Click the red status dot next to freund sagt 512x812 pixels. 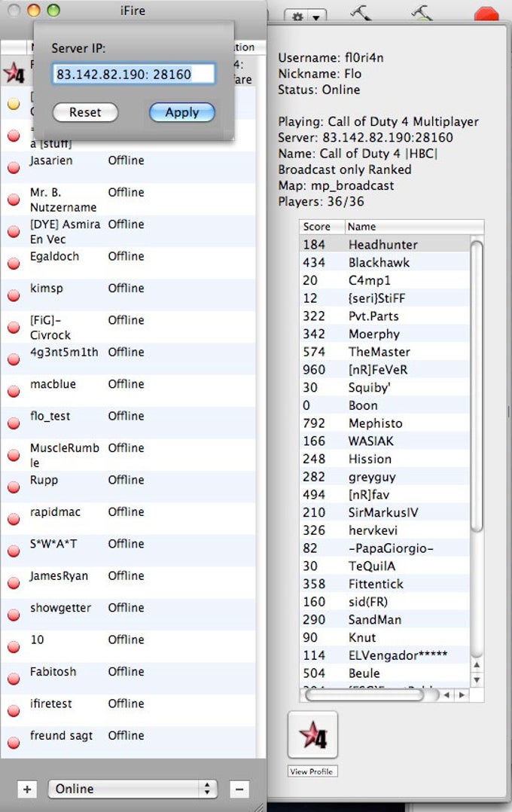[x=14, y=743]
